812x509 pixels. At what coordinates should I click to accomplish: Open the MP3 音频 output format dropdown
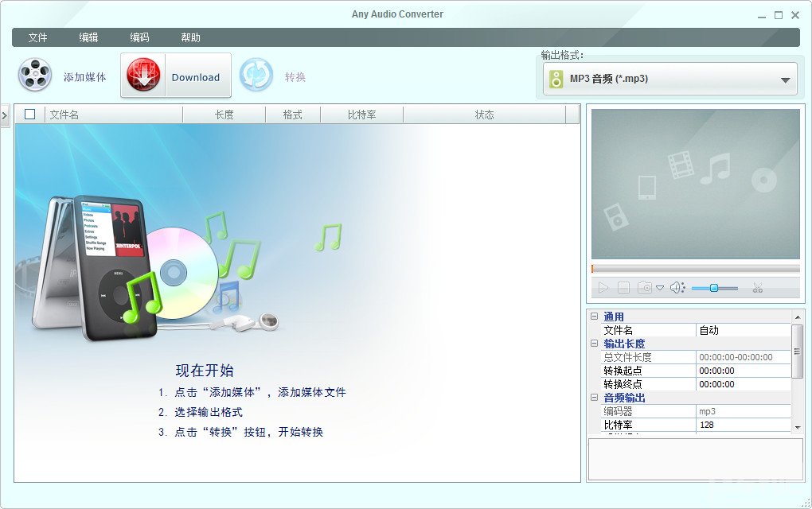coord(669,79)
